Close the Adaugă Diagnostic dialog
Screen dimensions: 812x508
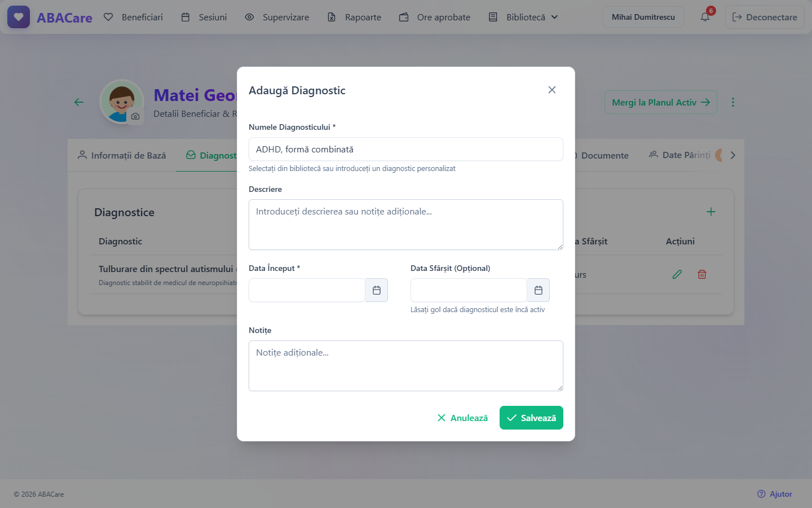click(552, 90)
